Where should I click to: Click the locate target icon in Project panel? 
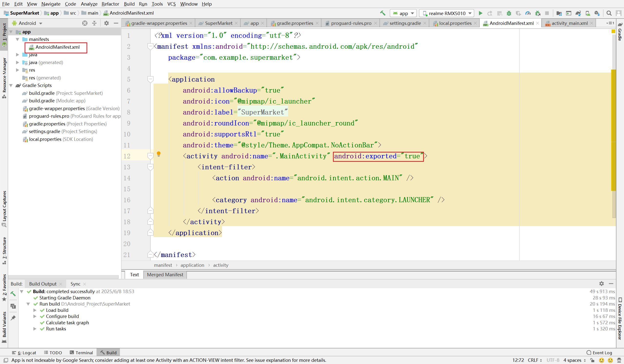[x=85, y=23]
